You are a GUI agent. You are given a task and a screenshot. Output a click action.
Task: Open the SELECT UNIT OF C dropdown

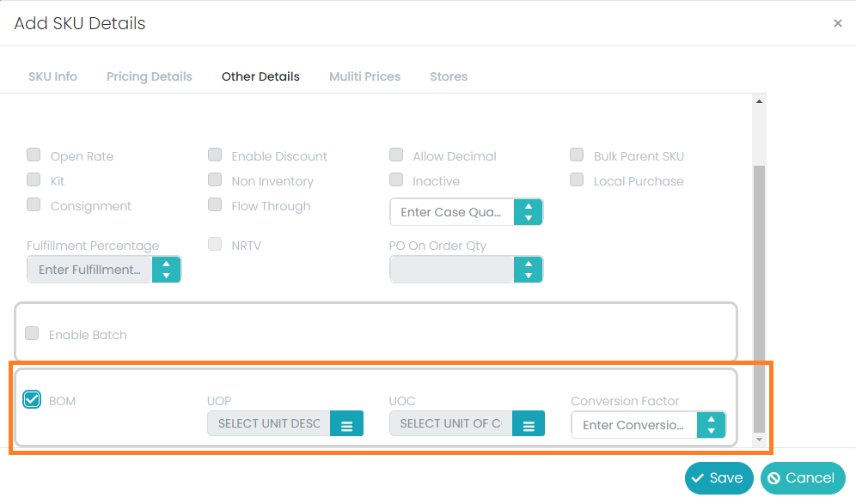click(x=450, y=424)
